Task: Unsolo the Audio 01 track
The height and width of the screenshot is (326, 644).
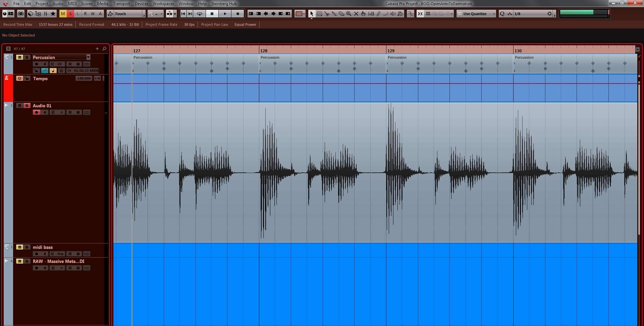Action: coord(27,106)
